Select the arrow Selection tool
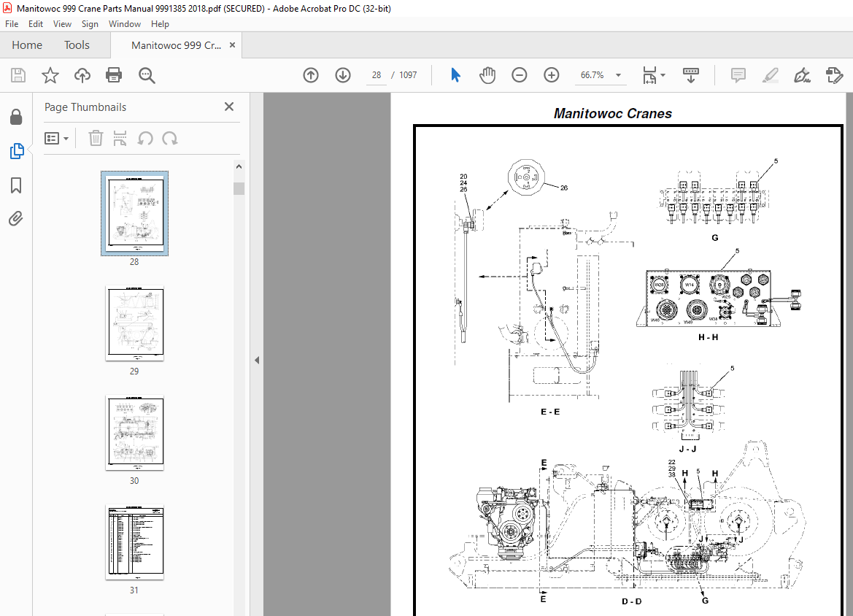The height and width of the screenshot is (616, 853). [x=455, y=75]
